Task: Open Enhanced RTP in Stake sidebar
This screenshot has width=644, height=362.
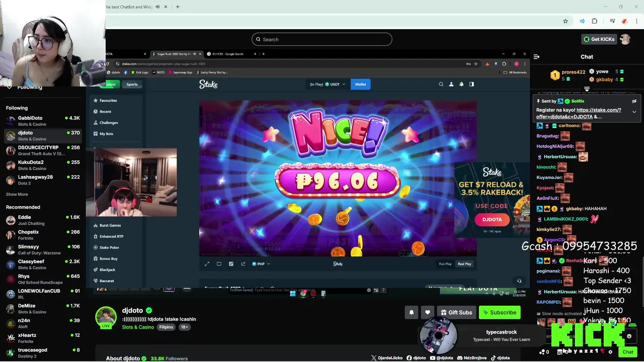Action: tap(111, 236)
